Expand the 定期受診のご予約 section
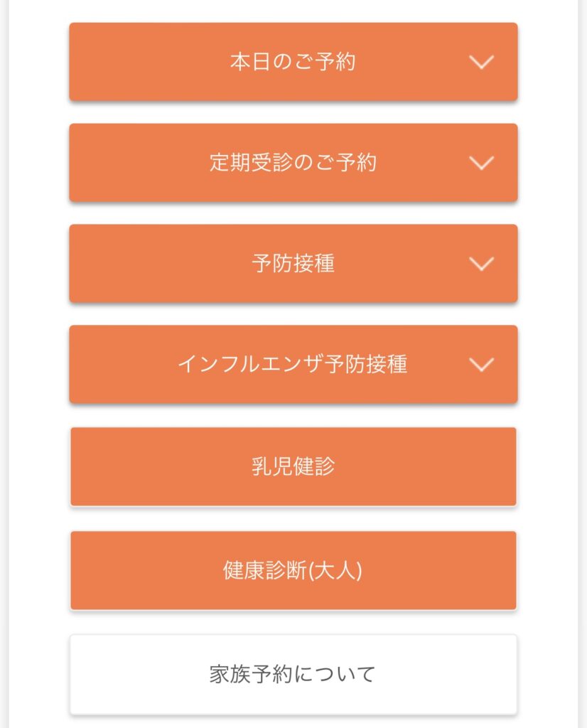 click(293, 164)
